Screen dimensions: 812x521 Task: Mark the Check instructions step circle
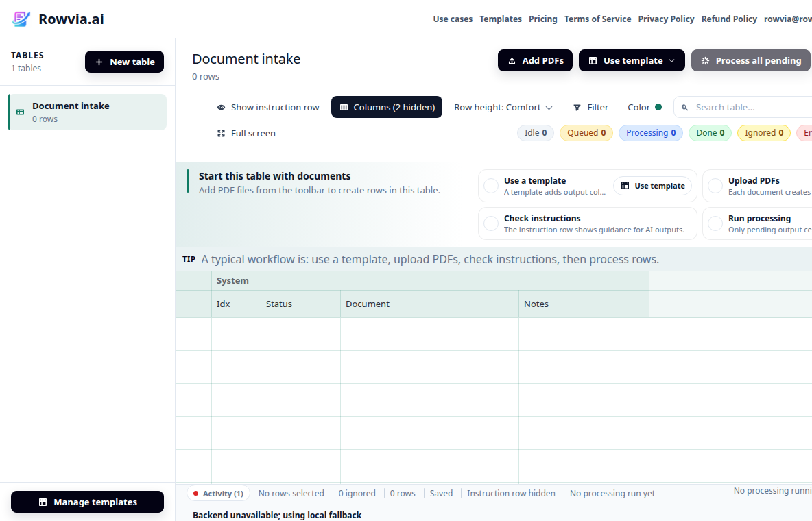pyautogui.click(x=491, y=223)
